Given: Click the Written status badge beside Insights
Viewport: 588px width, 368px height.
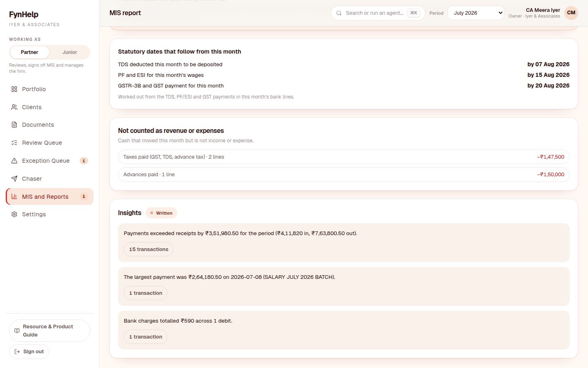Looking at the screenshot, I should [x=161, y=213].
